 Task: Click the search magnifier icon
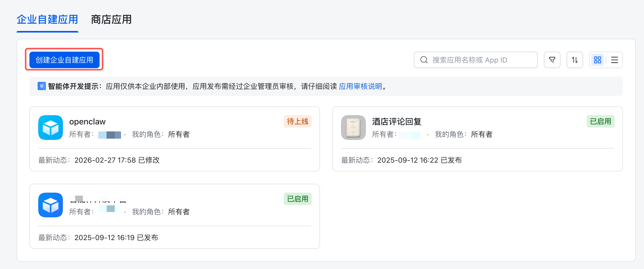point(424,60)
